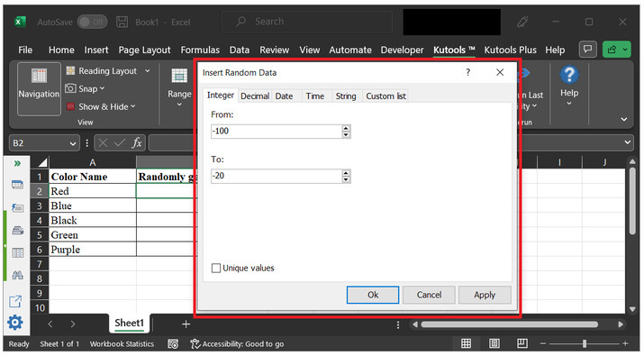
Task: Open the Kutools Help icon
Action: coord(569,75)
